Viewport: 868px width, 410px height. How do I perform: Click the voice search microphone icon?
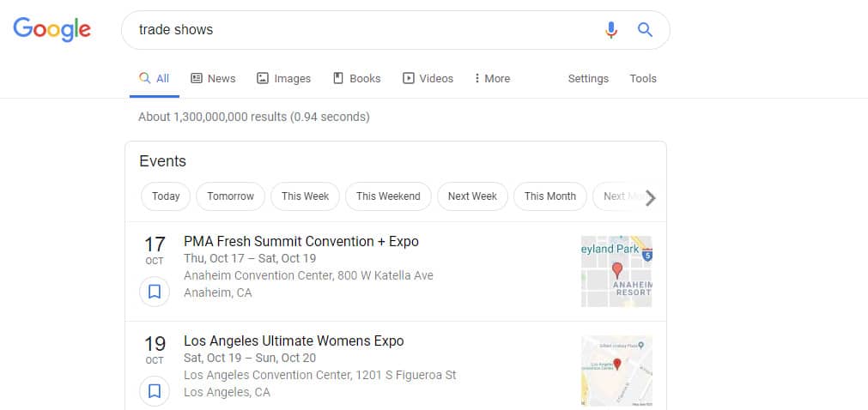tap(610, 30)
